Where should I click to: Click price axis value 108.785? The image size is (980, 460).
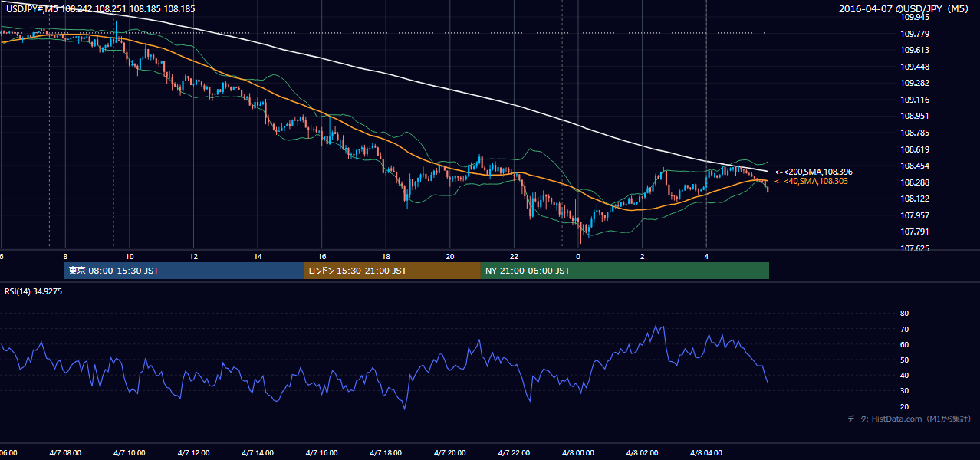pos(915,133)
